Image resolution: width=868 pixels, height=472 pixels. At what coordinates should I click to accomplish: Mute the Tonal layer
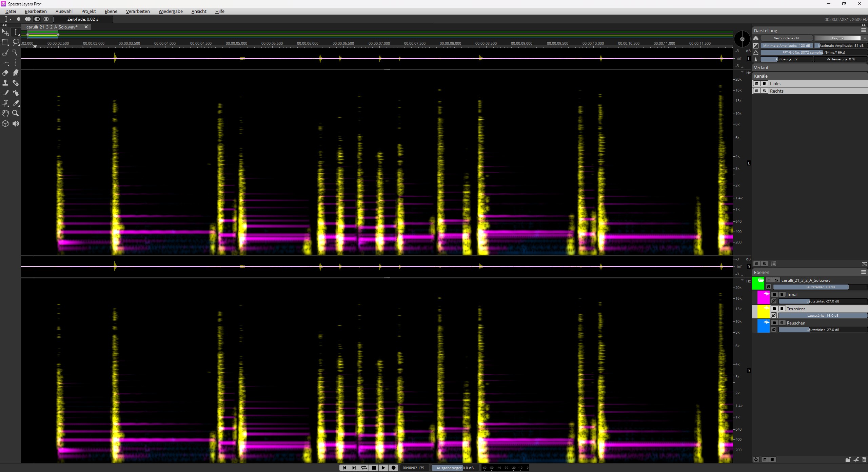(x=774, y=294)
